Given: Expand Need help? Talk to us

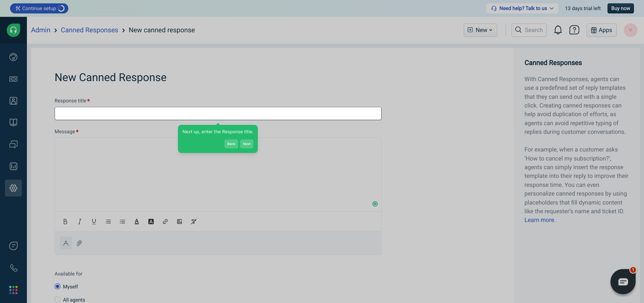Looking at the screenshot, I should tap(522, 8).
